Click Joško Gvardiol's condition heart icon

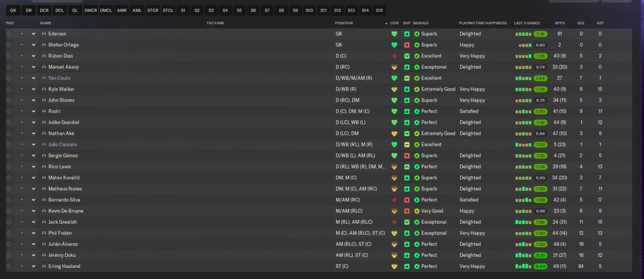point(394,122)
